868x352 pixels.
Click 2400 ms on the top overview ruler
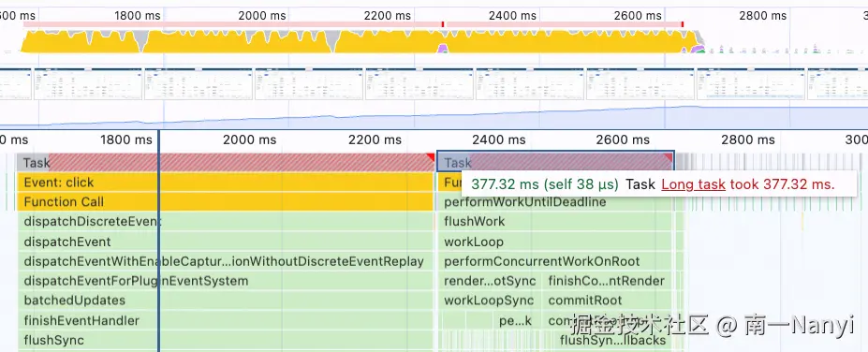click(x=512, y=16)
